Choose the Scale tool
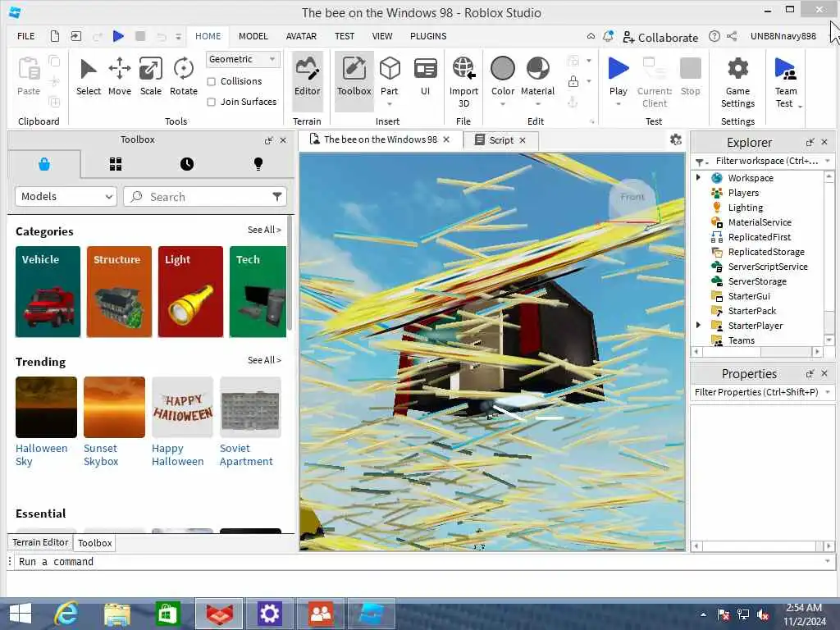Image resolution: width=840 pixels, height=630 pixels. point(151,77)
